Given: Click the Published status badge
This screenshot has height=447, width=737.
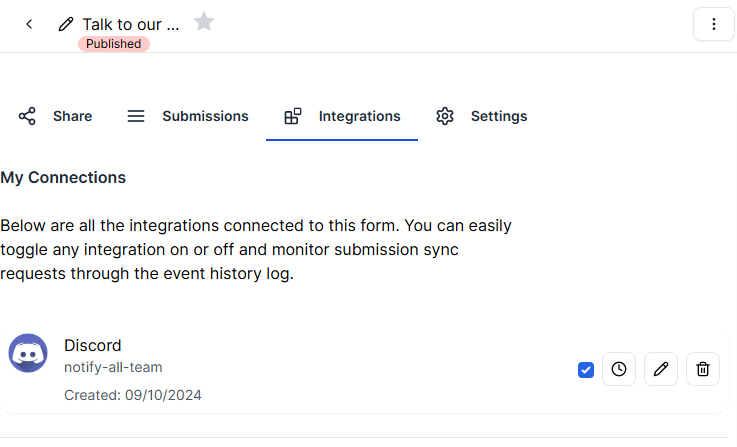Looking at the screenshot, I should click(x=113, y=44).
